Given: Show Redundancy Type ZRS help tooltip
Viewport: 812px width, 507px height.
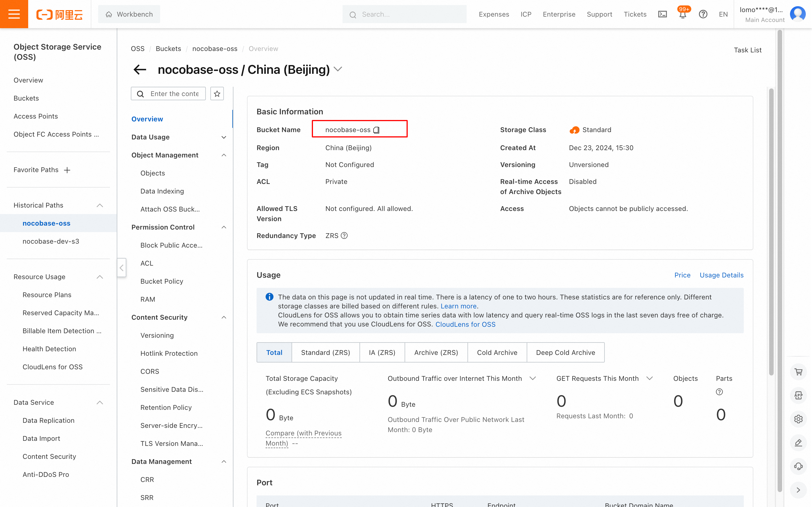Looking at the screenshot, I should pos(344,236).
